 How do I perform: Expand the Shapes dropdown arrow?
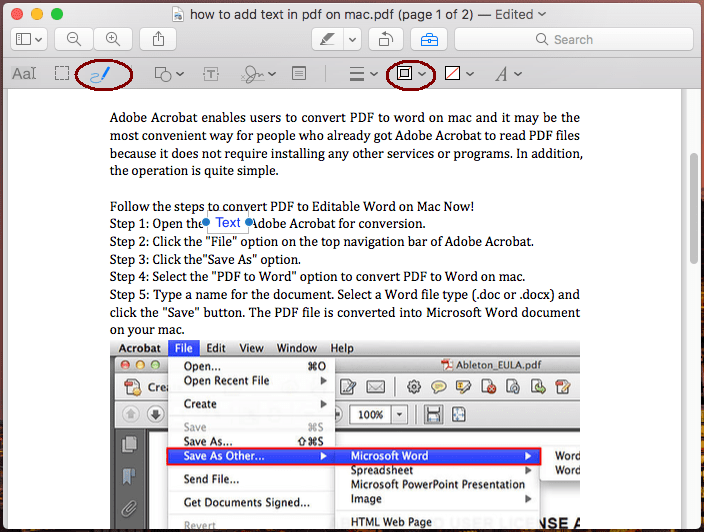[x=180, y=74]
